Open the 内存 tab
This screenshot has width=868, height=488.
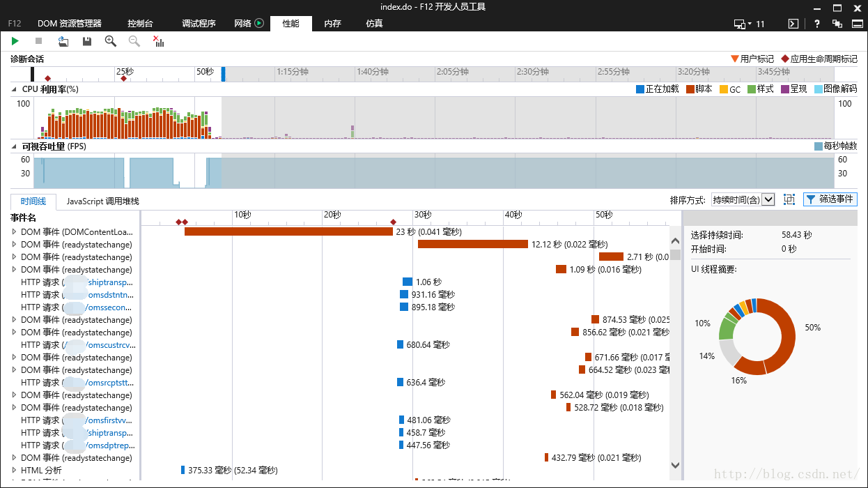pos(333,23)
